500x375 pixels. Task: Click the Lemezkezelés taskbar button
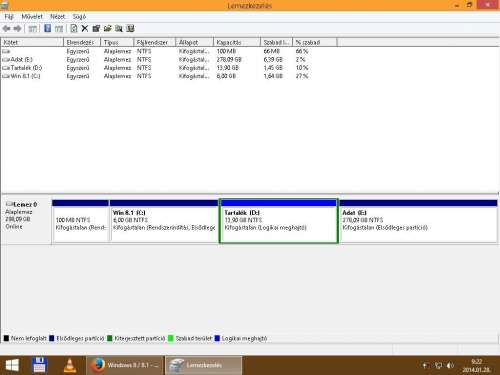tap(204, 365)
